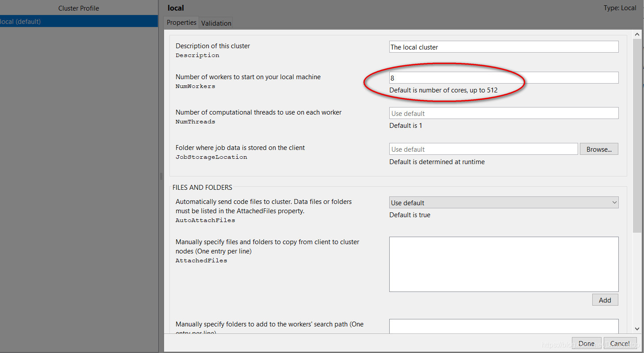Viewport: 644px width, 353px height.
Task: Click 'Default is determined at runtime' text
Action: click(437, 162)
